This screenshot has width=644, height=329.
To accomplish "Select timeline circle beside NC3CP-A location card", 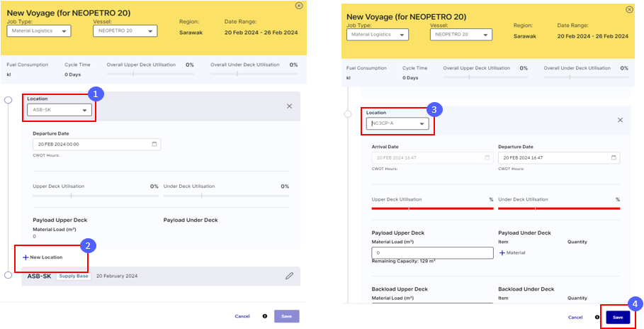I will [348, 114].
